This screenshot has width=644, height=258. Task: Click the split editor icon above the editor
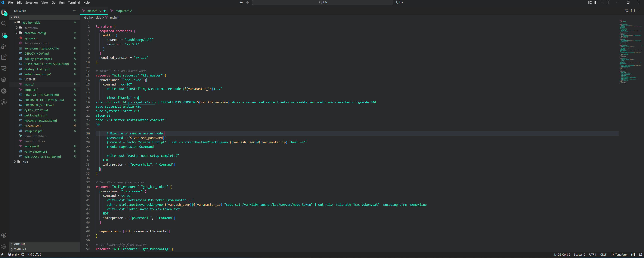[x=633, y=11]
